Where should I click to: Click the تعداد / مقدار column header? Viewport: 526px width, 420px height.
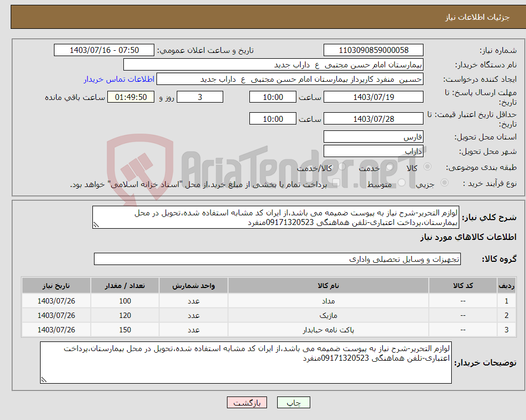click(125, 285)
